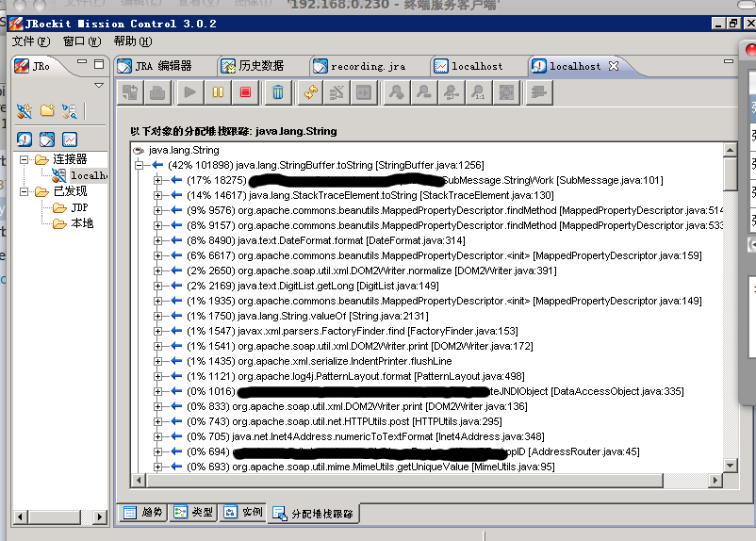Click the refresh arrows toolbar icon
Image resolution: width=756 pixels, height=541 pixels.
click(311, 91)
